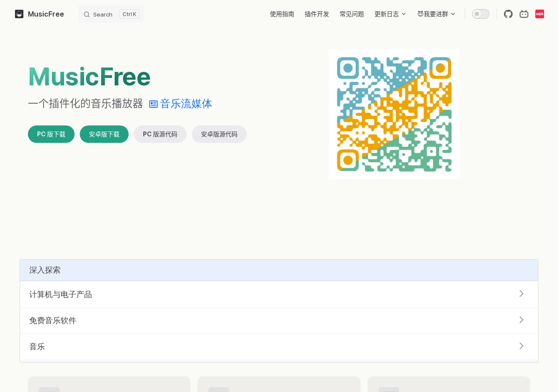Focus the Search box
The height and width of the screenshot is (392, 558).
click(x=111, y=14)
